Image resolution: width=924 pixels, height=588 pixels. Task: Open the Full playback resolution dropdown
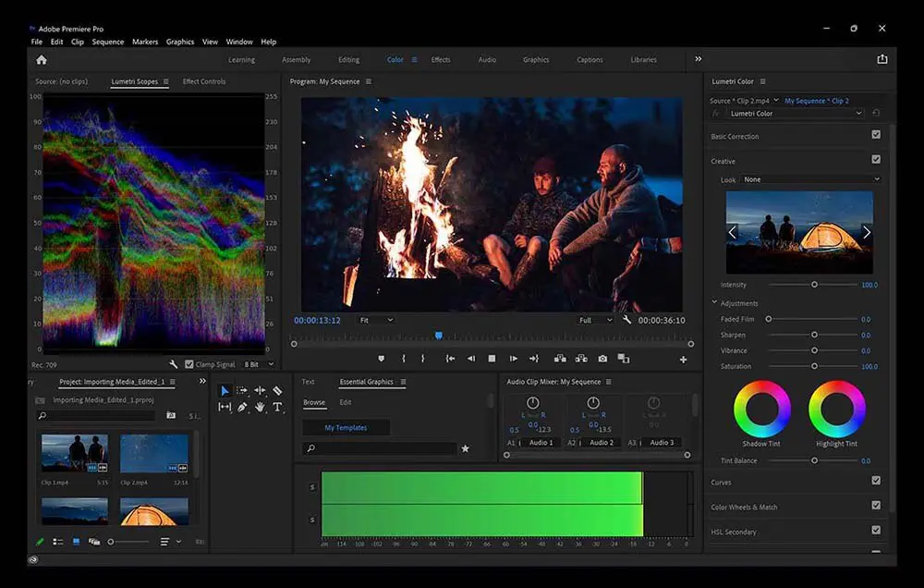coord(595,320)
